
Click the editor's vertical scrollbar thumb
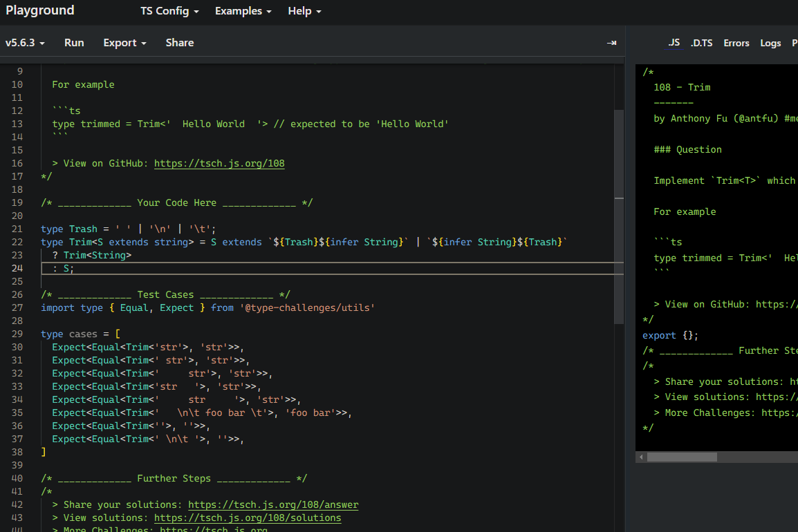pos(619,216)
